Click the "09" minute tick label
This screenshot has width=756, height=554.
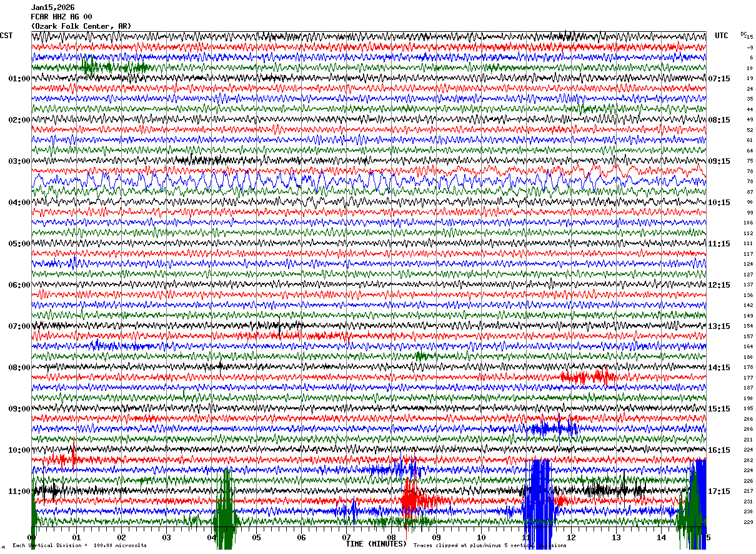[x=436, y=538]
